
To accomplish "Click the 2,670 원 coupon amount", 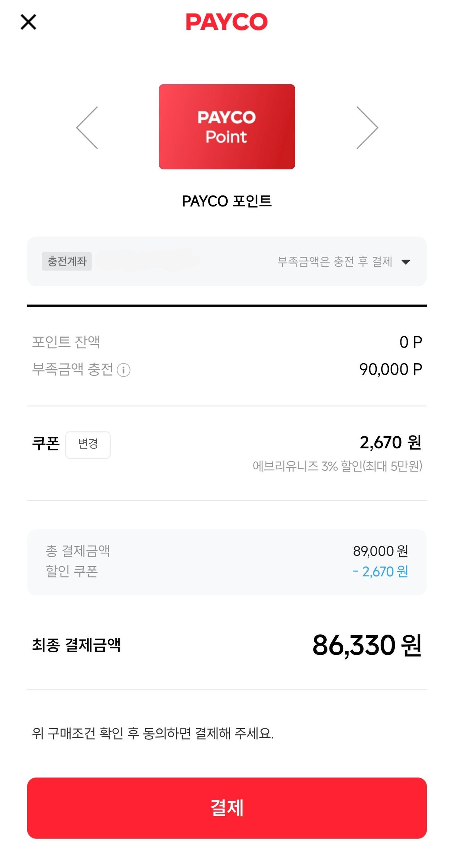I will (x=391, y=442).
